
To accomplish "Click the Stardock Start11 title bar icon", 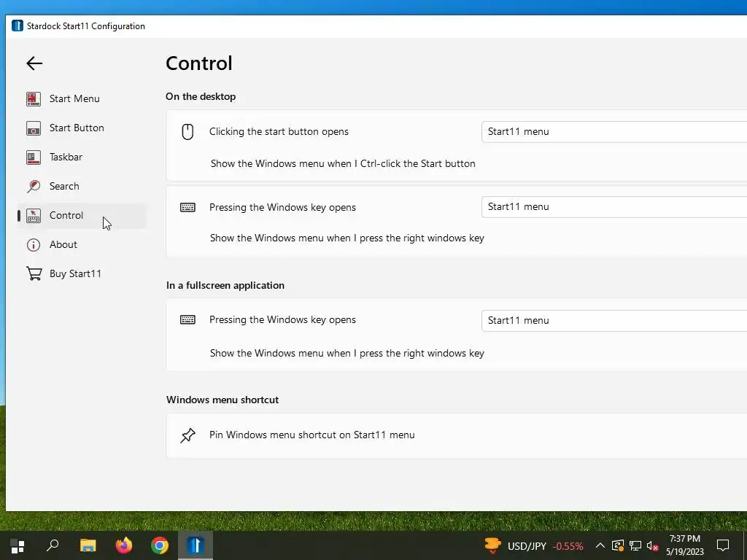I will tap(18, 26).
